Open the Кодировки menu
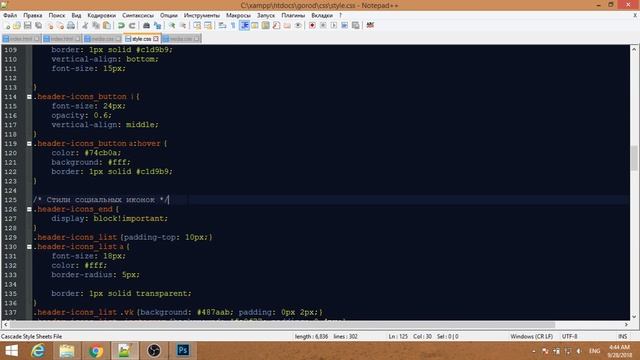This screenshot has height=360, width=640. pos(102,15)
